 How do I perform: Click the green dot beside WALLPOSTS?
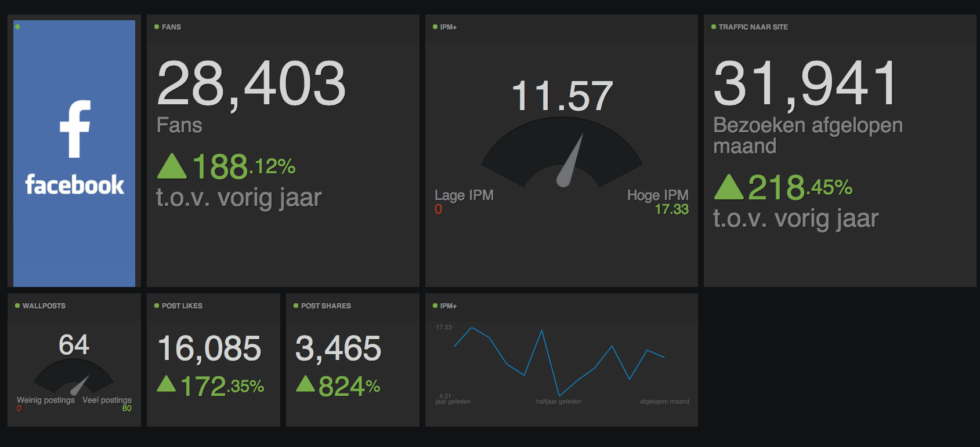tap(17, 306)
